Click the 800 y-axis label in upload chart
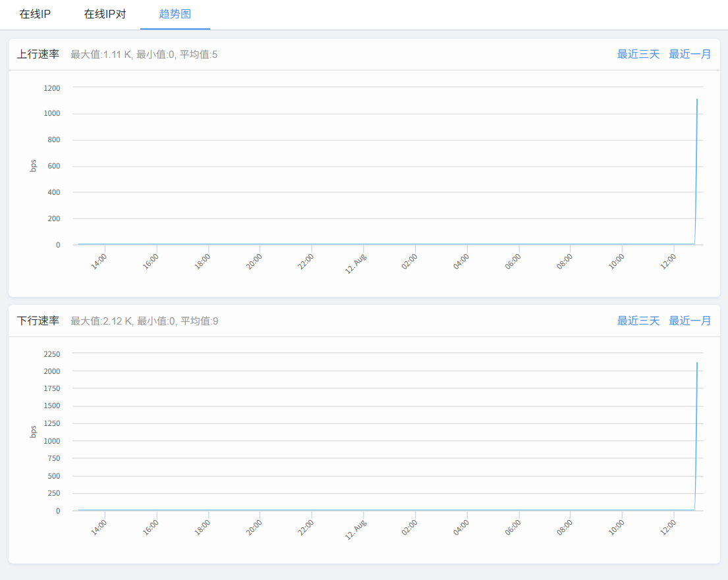Viewport: 728px width, 580px height. pos(54,140)
